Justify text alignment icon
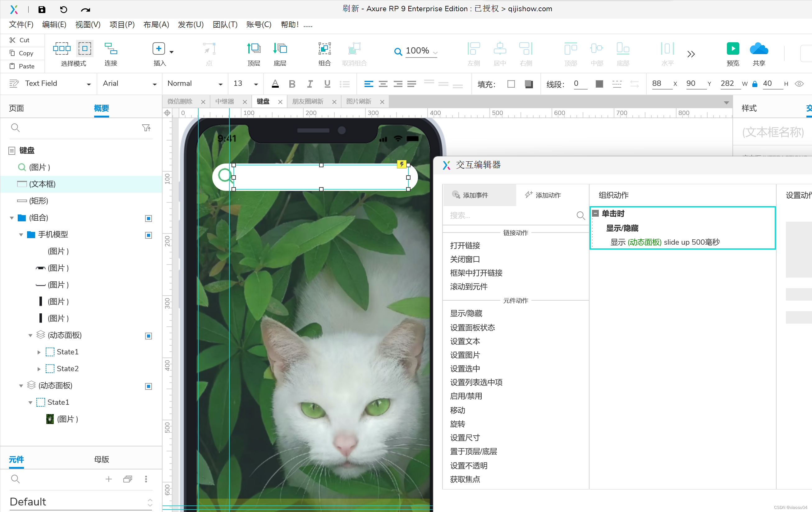 (412, 84)
